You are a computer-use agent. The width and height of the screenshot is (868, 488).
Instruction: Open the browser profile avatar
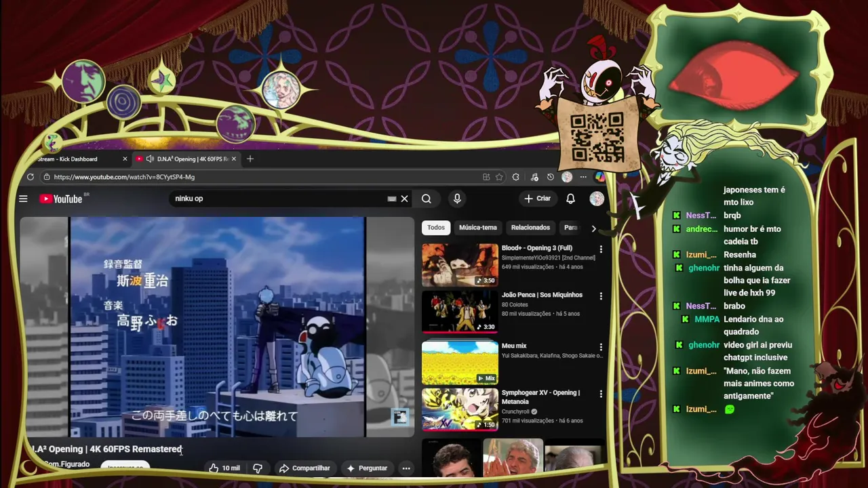tap(567, 177)
